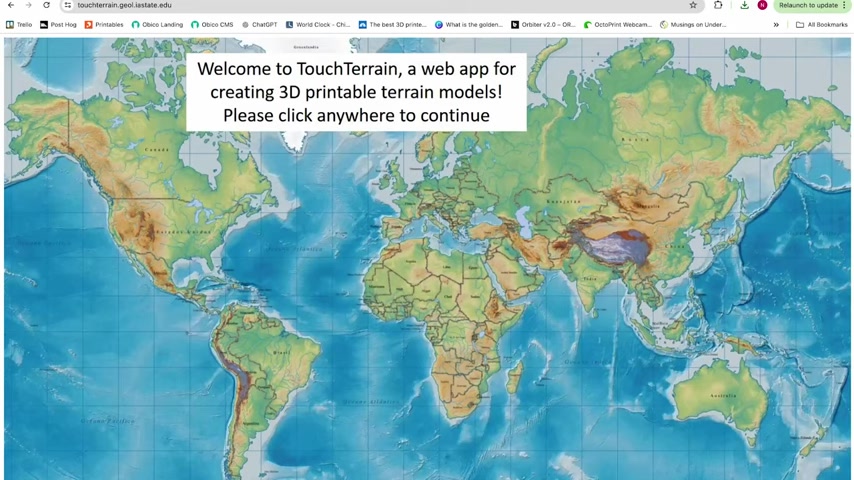
Task: Open the Orbiter v2.0 bookmark
Action: pyautogui.click(x=543, y=25)
